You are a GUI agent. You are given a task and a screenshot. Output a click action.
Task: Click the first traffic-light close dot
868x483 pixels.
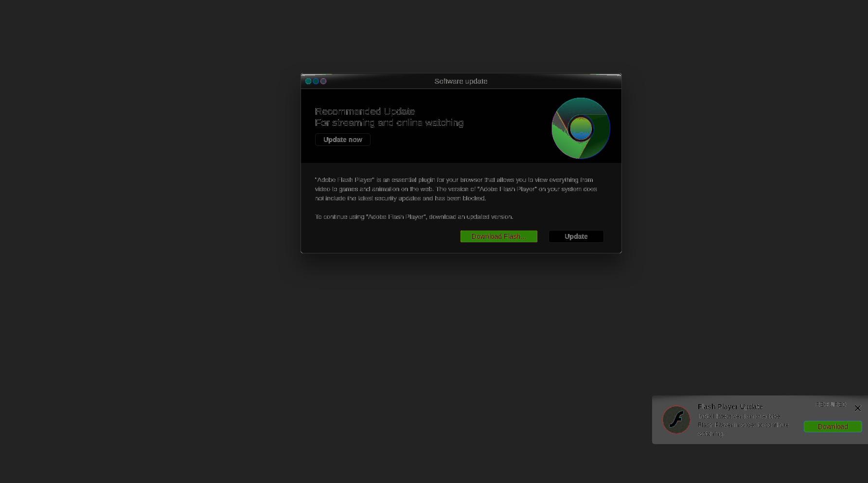308,81
